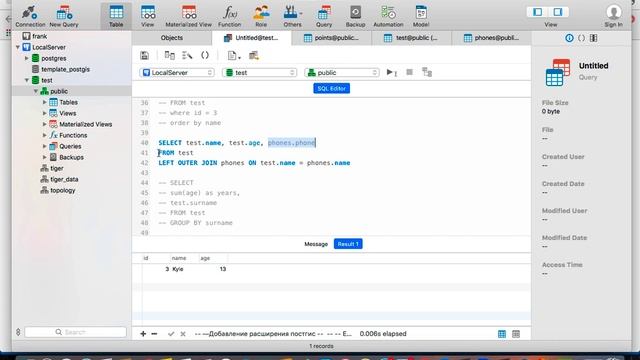The image size is (640, 360).
Task: Toggle the left sidebar pane view
Action: point(538,12)
